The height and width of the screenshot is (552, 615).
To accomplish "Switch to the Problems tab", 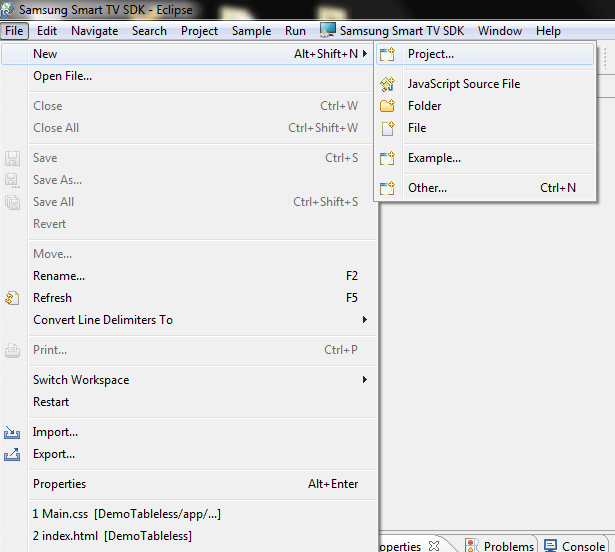I will 499,545.
